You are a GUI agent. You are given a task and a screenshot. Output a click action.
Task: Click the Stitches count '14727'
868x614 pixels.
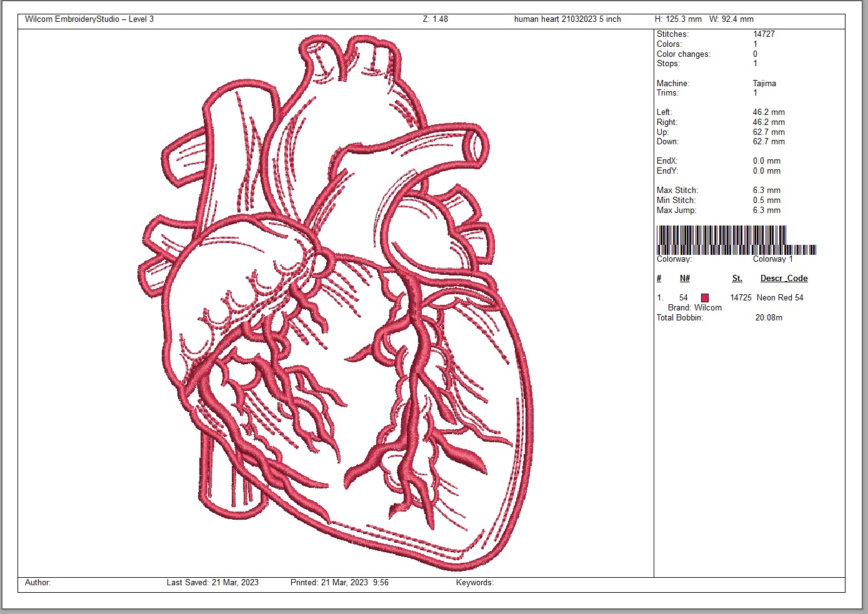764,34
